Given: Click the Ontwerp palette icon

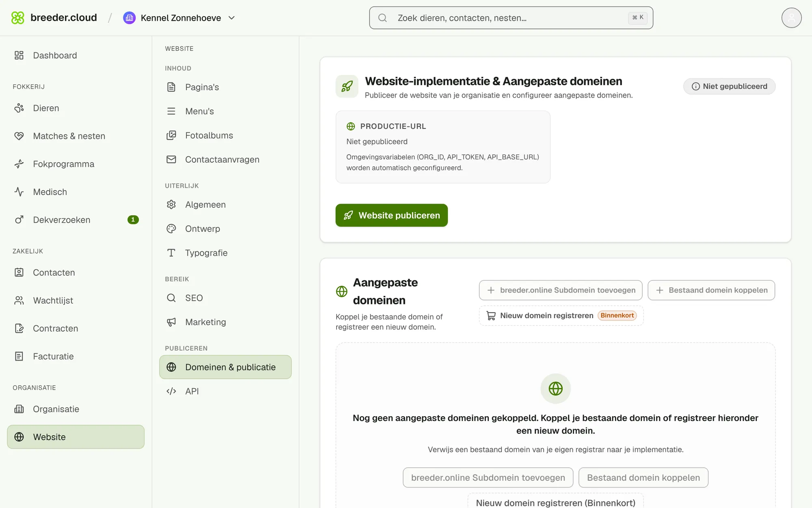Looking at the screenshot, I should 171,229.
